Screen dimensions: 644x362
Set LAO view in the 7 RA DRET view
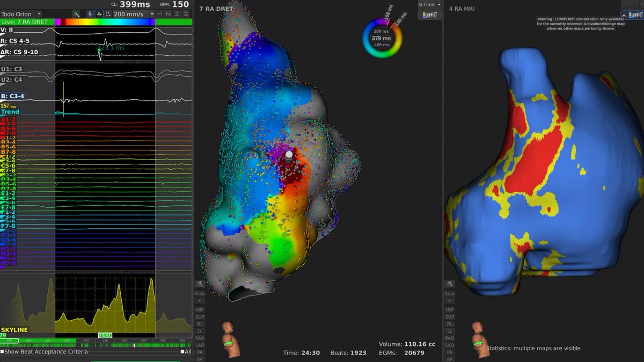tap(200, 345)
